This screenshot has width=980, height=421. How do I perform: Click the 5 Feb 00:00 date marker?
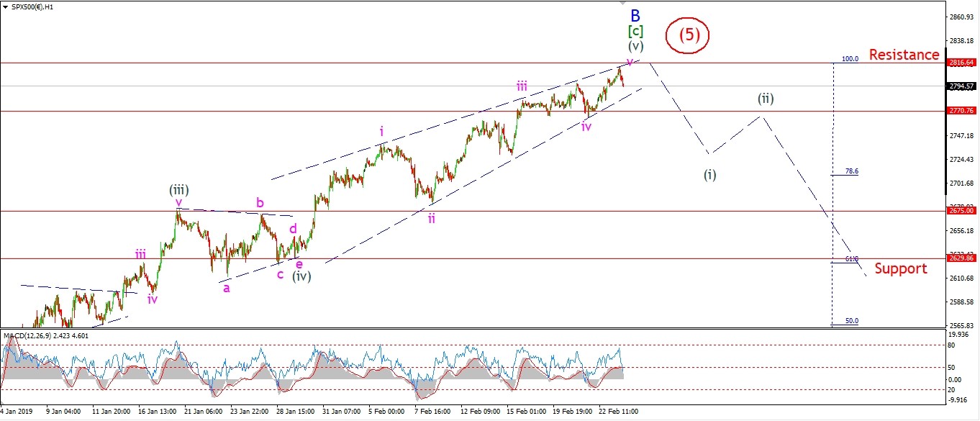point(386,412)
